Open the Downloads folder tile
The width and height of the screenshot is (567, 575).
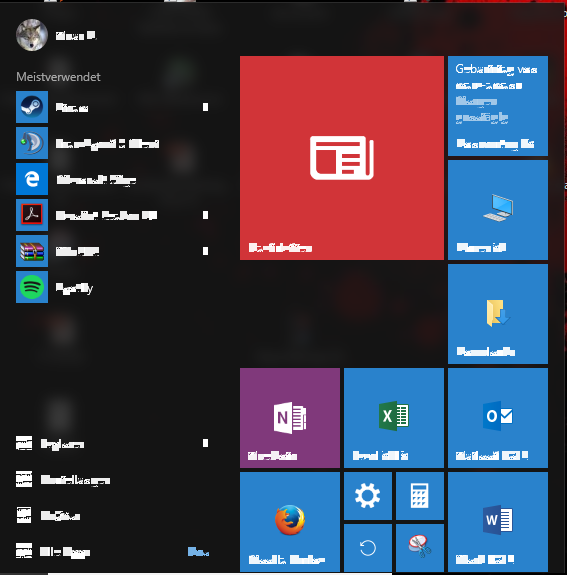(x=498, y=314)
